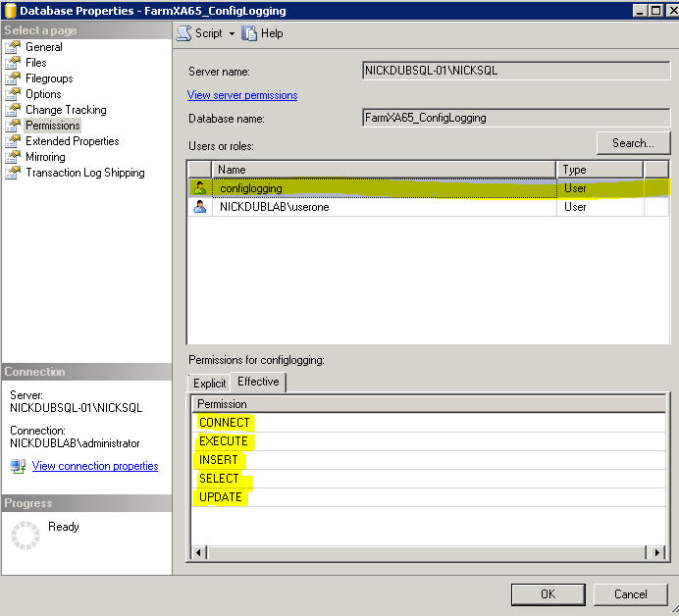Image resolution: width=679 pixels, height=616 pixels.
Task: Click the Extended Properties page icon
Action: coord(13,141)
